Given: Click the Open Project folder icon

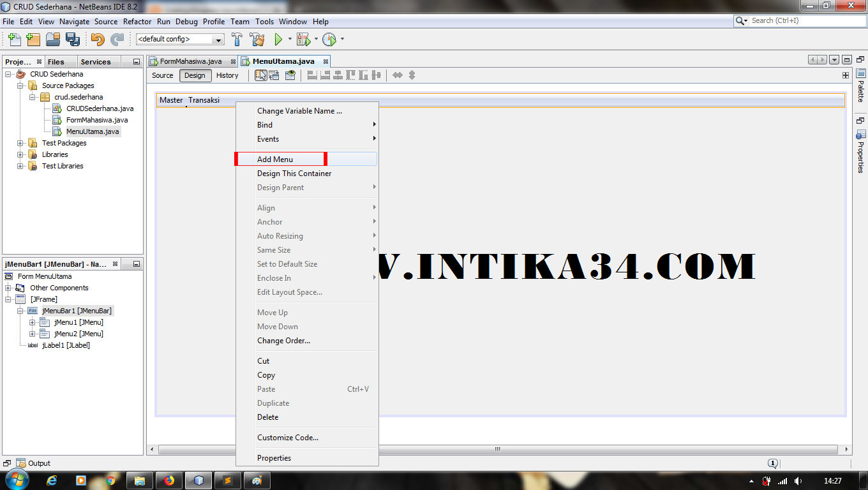Looking at the screenshot, I should coord(53,40).
